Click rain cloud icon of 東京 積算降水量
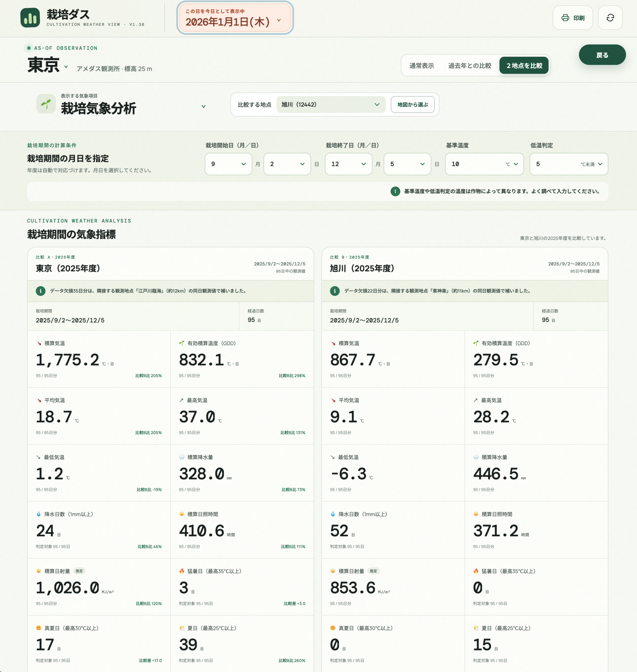 coord(182,457)
